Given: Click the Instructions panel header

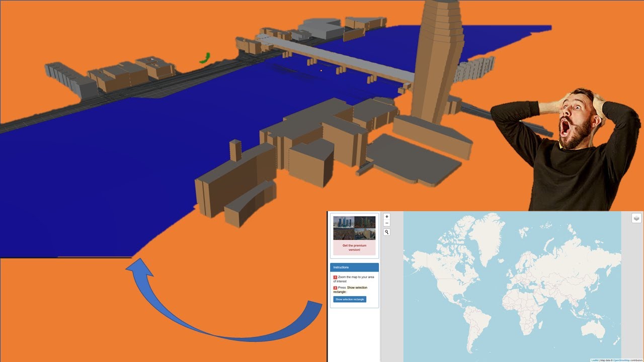Looking at the screenshot, I should [354, 267].
